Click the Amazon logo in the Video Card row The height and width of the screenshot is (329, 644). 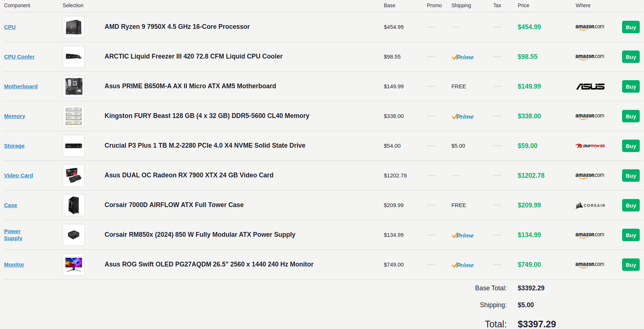click(x=590, y=175)
